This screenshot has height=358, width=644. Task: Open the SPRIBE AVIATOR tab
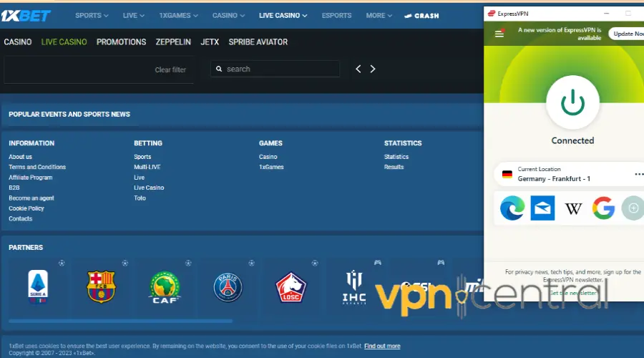click(x=258, y=42)
